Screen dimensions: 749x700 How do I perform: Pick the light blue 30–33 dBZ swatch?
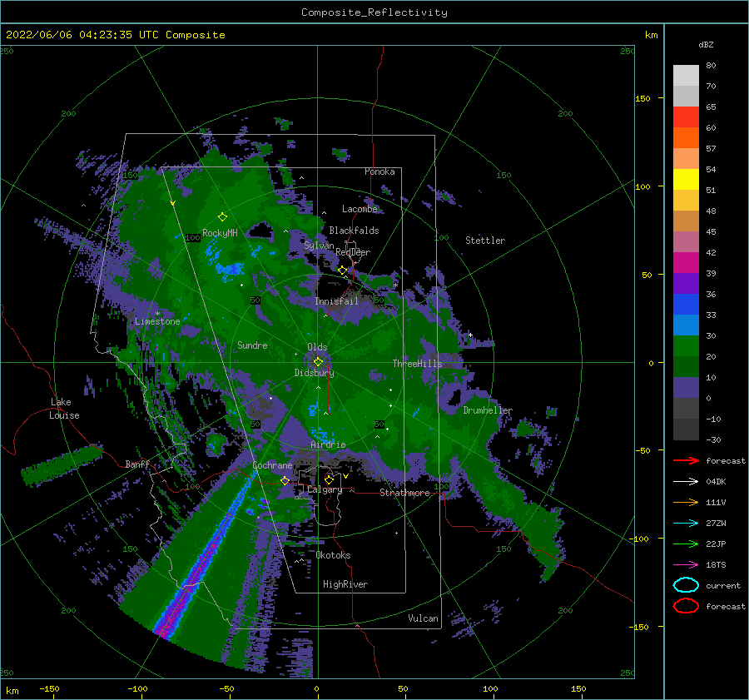(686, 325)
